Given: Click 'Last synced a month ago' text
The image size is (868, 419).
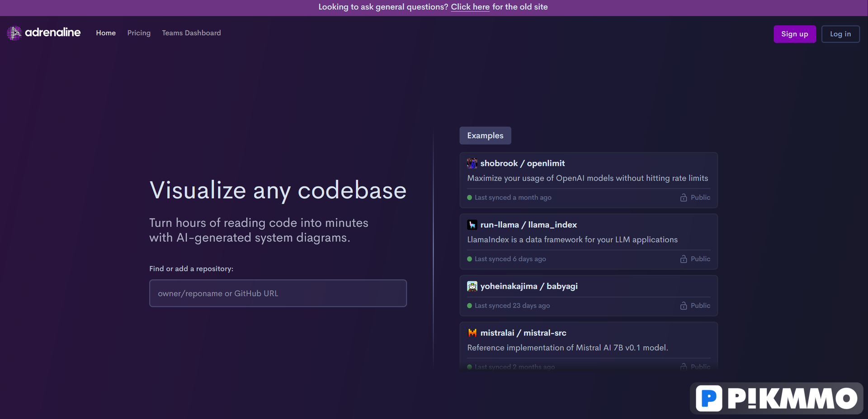Looking at the screenshot, I should pos(513,198).
